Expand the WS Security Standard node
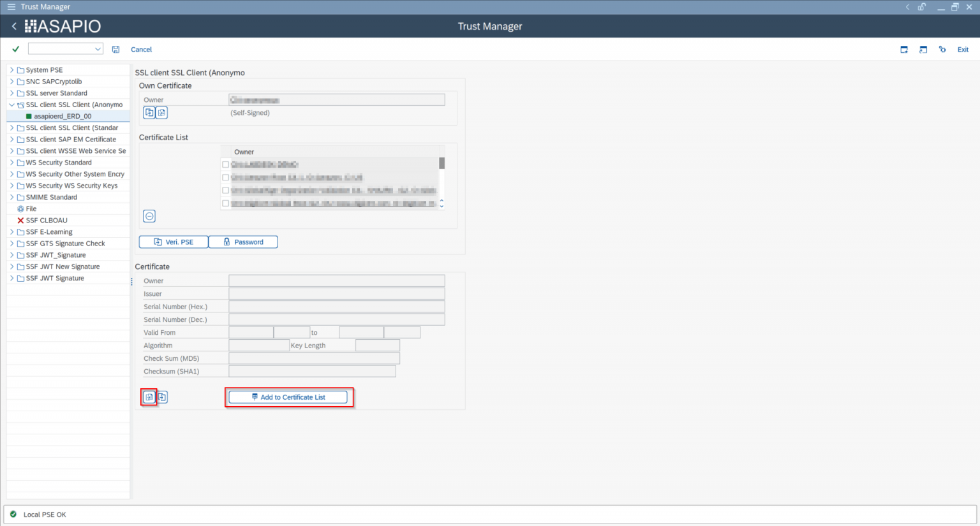This screenshot has width=980, height=526. tap(11, 163)
